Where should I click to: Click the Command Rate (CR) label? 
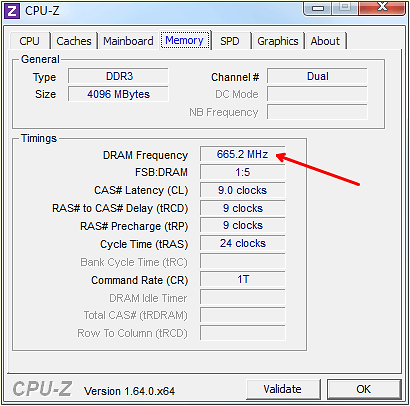tap(140, 280)
